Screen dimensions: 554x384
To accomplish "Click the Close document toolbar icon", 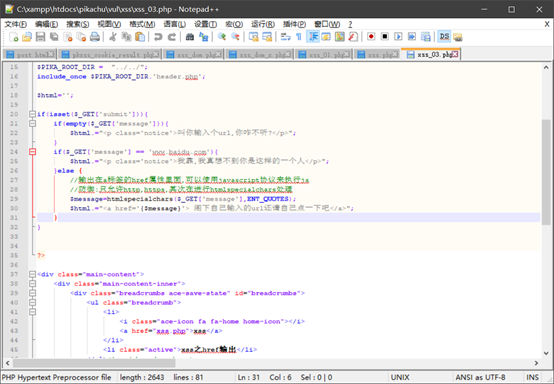I will point(67,37).
